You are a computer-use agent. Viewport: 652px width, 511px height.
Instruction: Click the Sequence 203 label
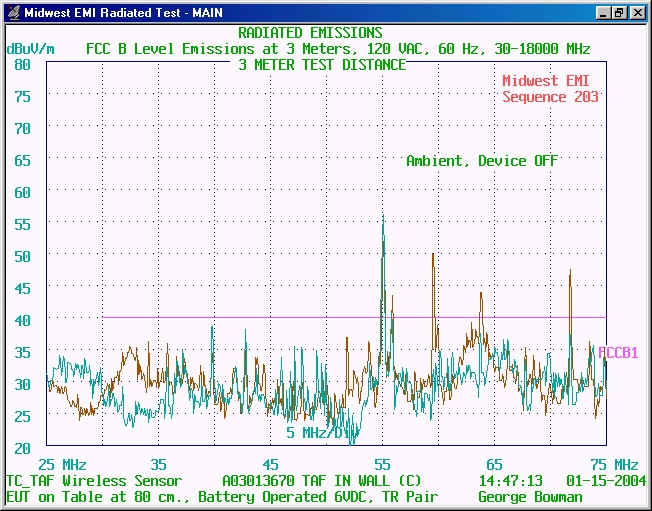click(x=550, y=97)
